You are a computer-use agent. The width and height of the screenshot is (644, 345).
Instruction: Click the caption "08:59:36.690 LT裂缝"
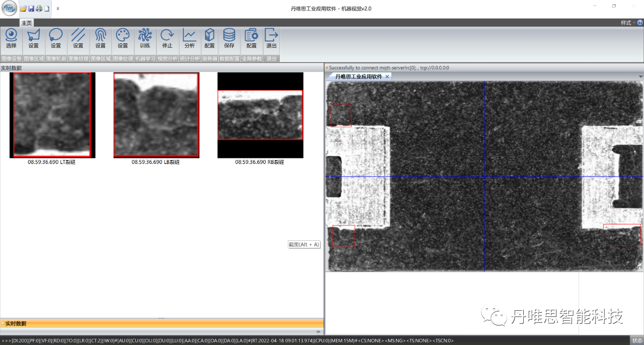52,162
